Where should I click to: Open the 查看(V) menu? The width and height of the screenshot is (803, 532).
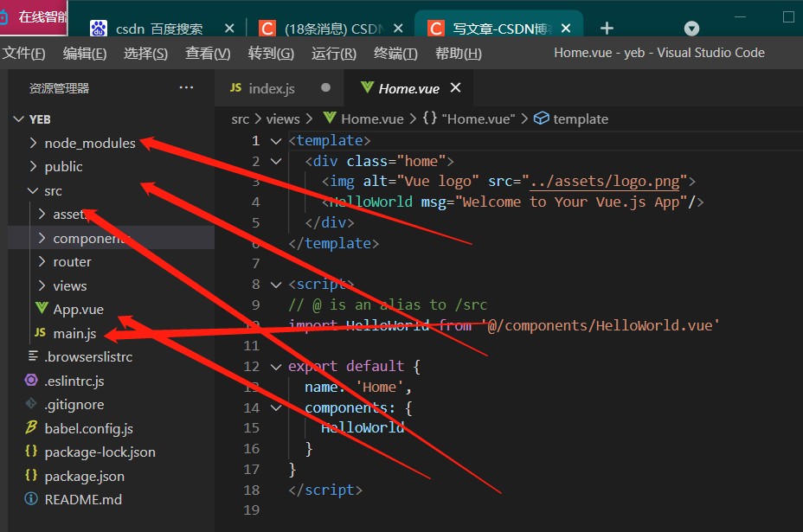[x=208, y=54]
